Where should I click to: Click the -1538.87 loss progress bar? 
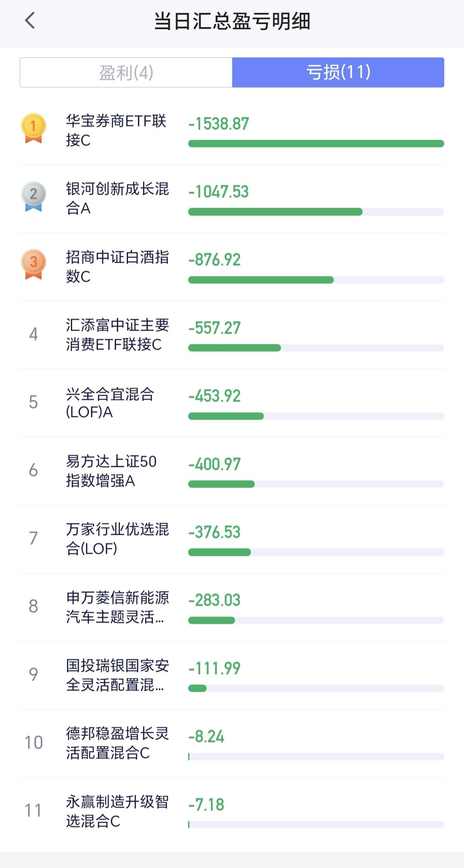[316, 144]
